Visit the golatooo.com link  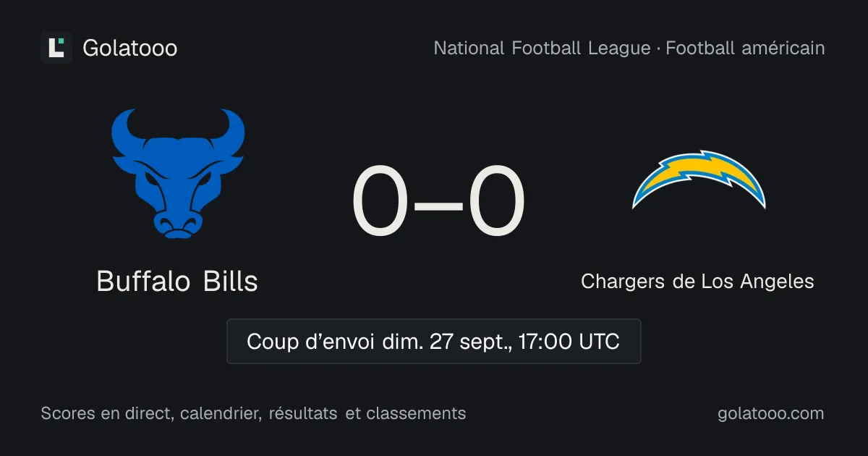pos(771,414)
